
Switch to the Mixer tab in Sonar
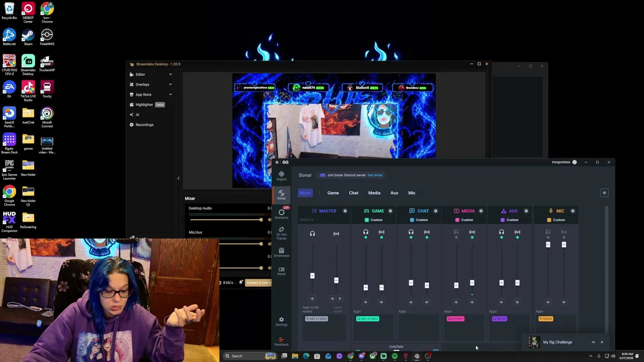(305, 193)
